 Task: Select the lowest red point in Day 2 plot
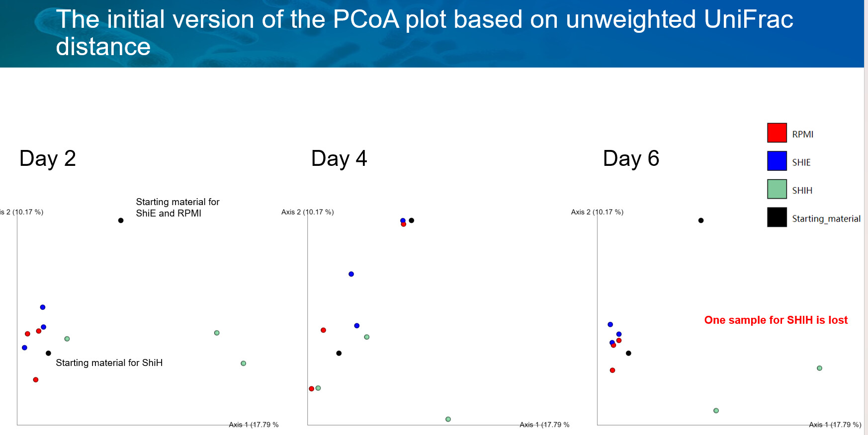(x=36, y=380)
